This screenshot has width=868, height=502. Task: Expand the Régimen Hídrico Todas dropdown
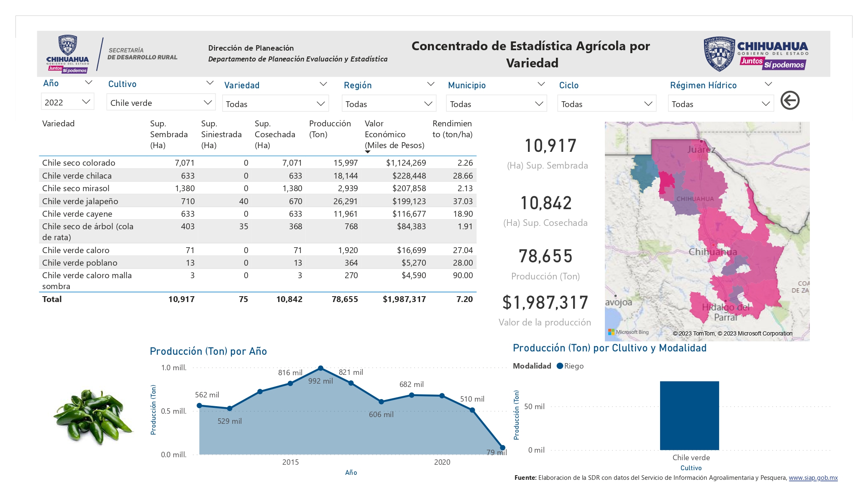[x=721, y=104]
